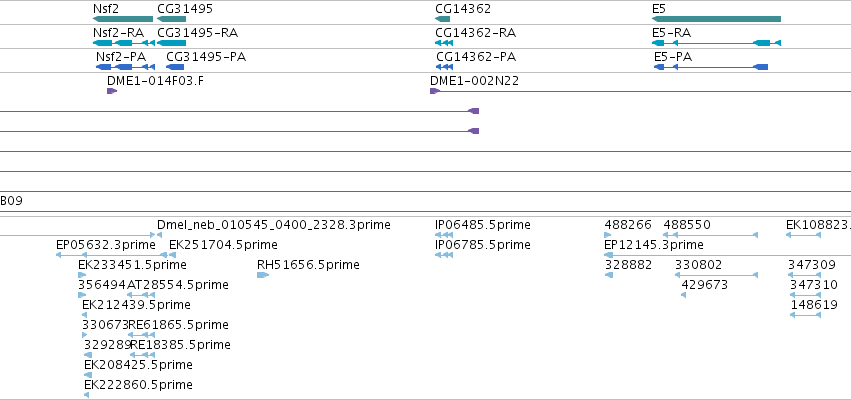Screen dimensions: 851x400
Task: Click the DME1-014F03.F purple marker
Action: coord(112,91)
